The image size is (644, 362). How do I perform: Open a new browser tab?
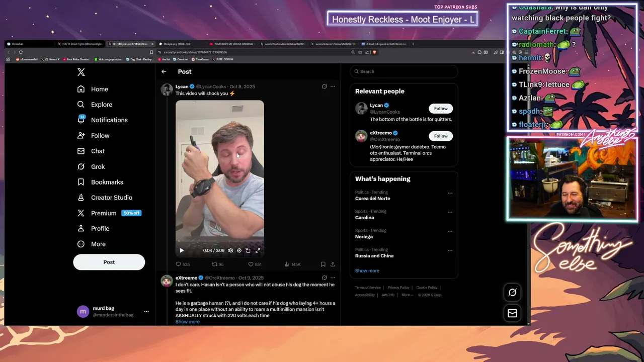click(413, 44)
